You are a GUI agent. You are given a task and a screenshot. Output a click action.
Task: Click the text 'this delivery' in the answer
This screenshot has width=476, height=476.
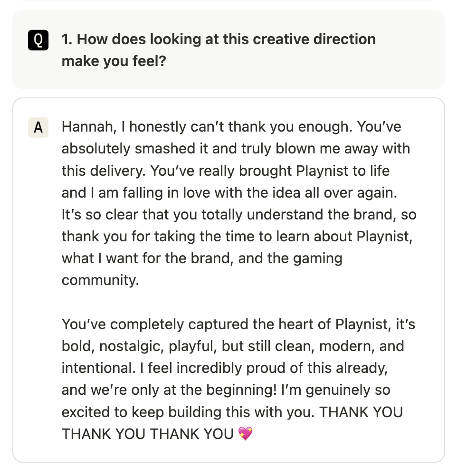coord(104,171)
